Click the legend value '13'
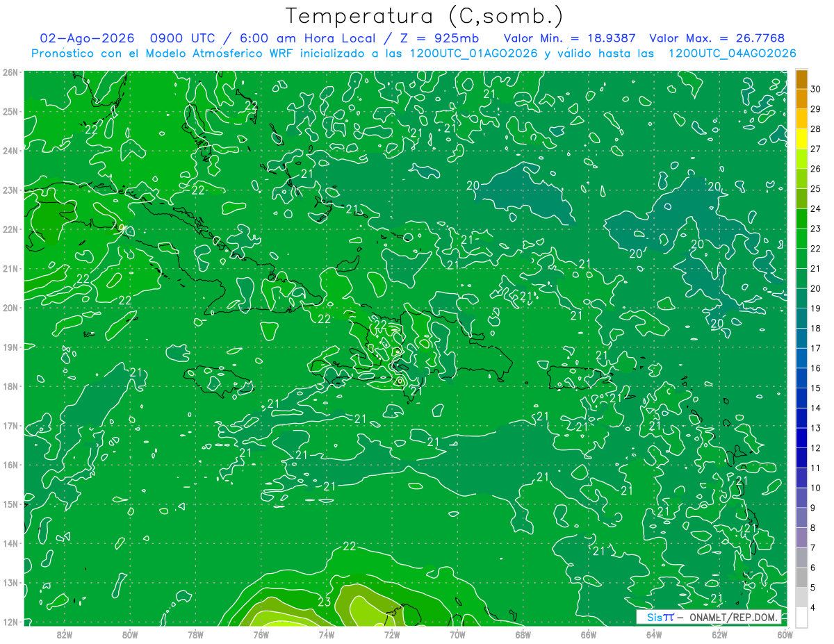Image resolution: width=834 pixels, height=644 pixels. click(816, 428)
